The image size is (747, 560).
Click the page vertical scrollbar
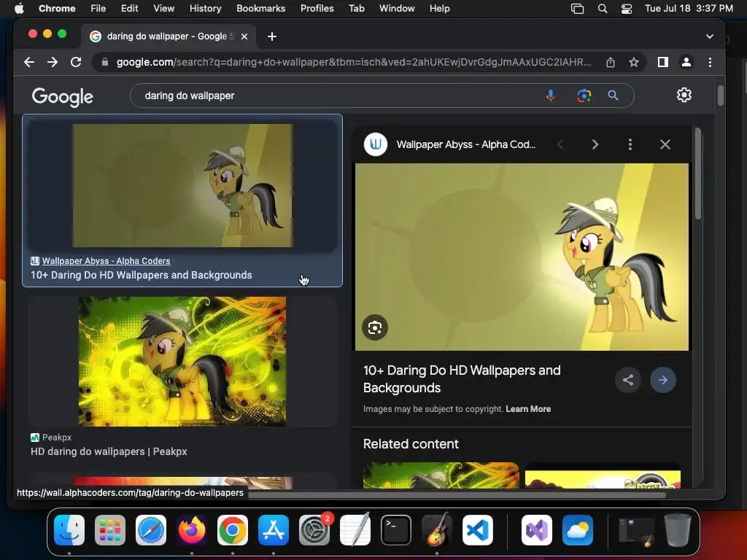pos(720,96)
